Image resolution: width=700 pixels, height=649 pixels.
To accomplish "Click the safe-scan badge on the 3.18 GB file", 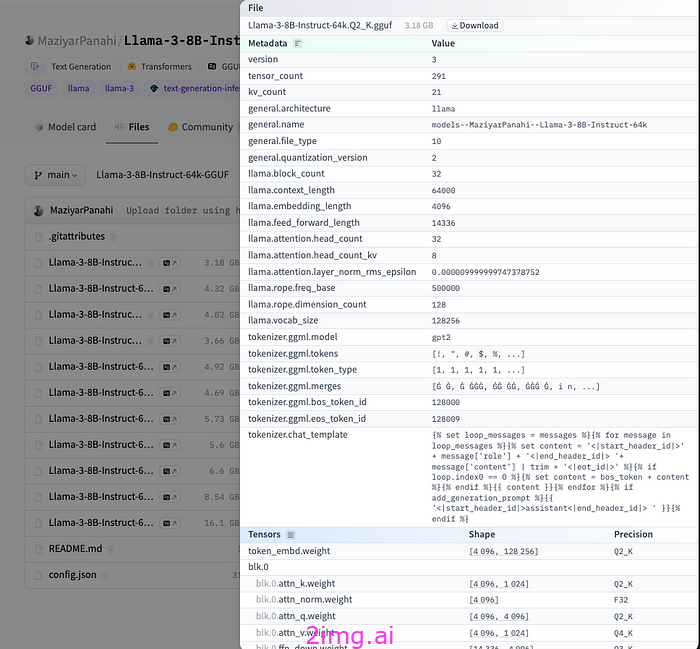I will [x=150, y=263].
